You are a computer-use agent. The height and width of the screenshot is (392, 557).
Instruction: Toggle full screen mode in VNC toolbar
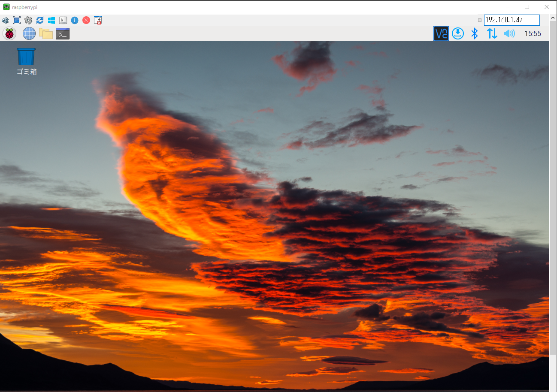(17, 20)
